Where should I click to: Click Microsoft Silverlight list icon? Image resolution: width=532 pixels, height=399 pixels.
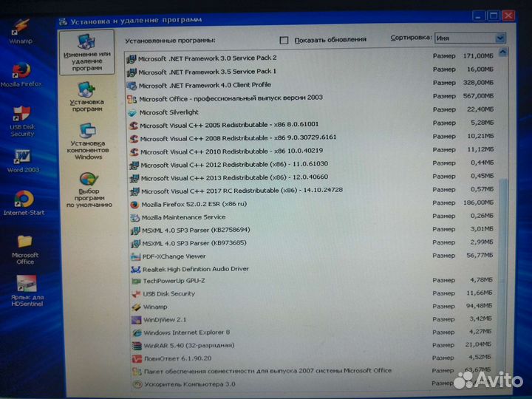[x=132, y=112]
